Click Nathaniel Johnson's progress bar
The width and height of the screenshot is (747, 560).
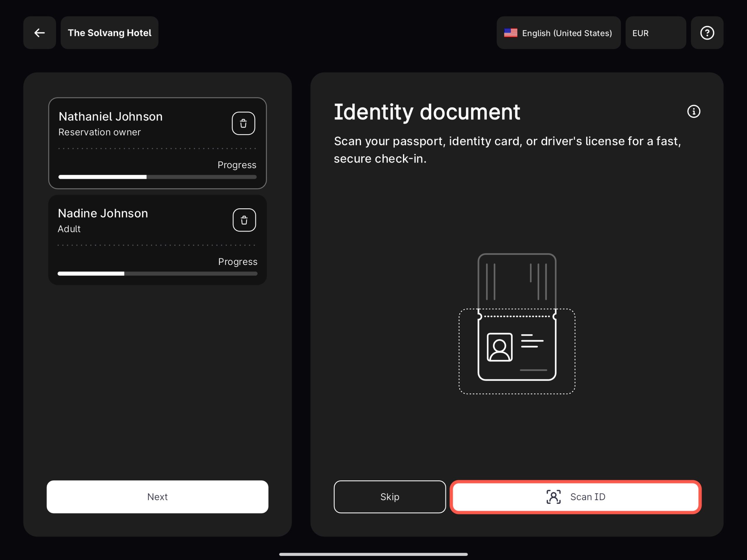click(157, 177)
